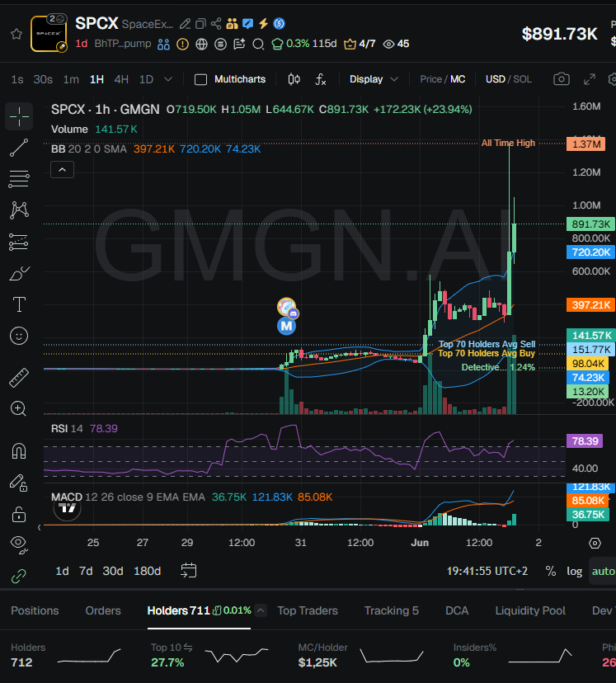The image size is (616, 683).
Task: Open the candlestick chart type selector
Action: pyautogui.click(x=294, y=79)
